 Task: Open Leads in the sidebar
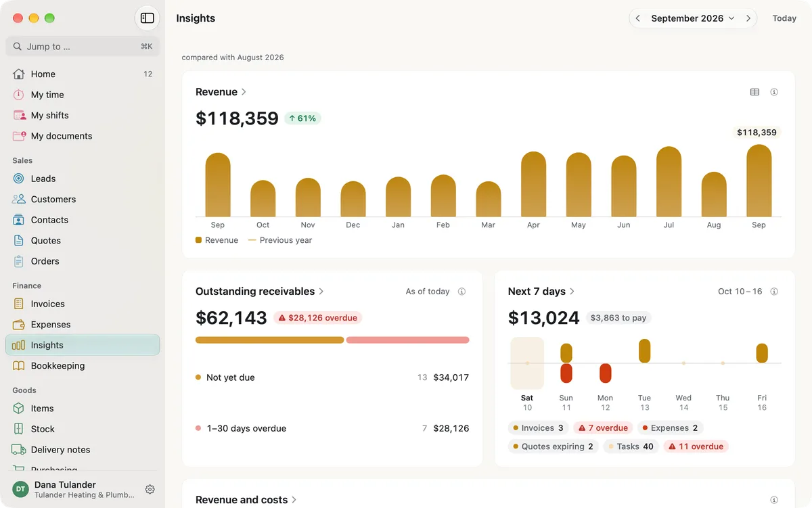(83, 179)
